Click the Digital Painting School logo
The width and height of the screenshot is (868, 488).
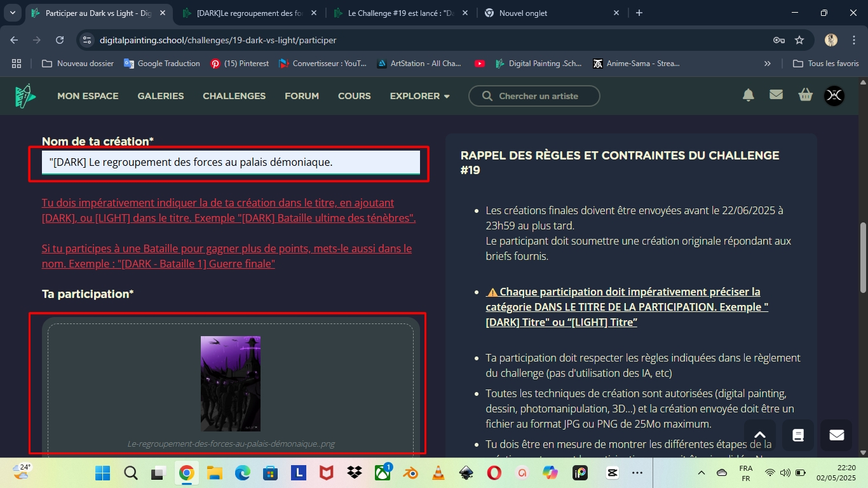(25, 96)
